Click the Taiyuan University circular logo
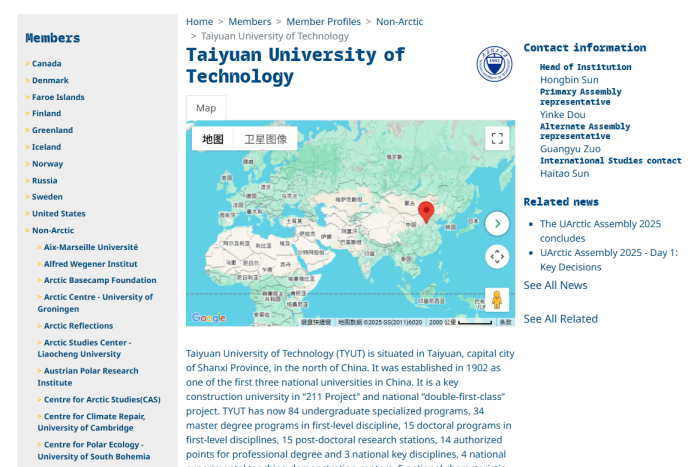The height and width of the screenshot is (467, 700). [493, 65]
